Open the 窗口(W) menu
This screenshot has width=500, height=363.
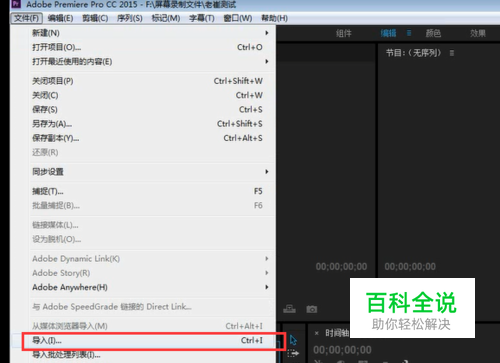[x=238, y=18]
